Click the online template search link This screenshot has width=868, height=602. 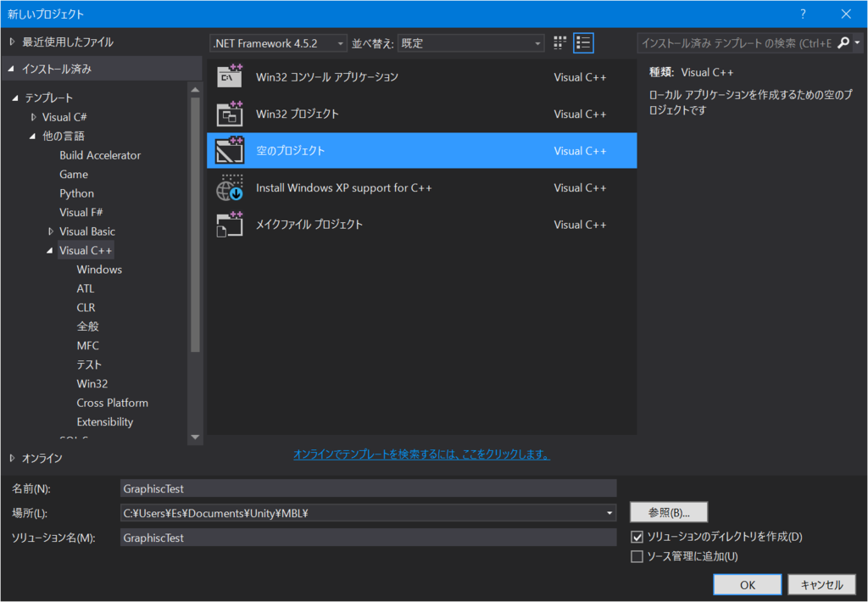pos(421,454)
